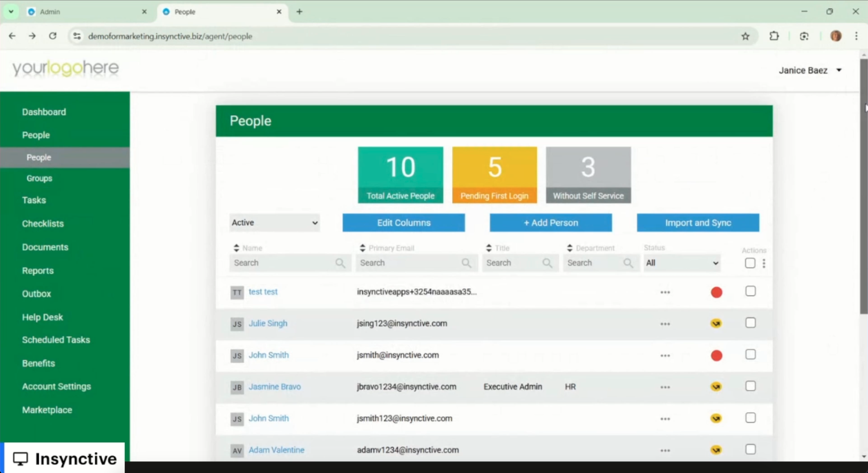Viewport: 868px width, 473px height.
Task: Open Jasmine Bravo's profile link
Action: (274, 387)
